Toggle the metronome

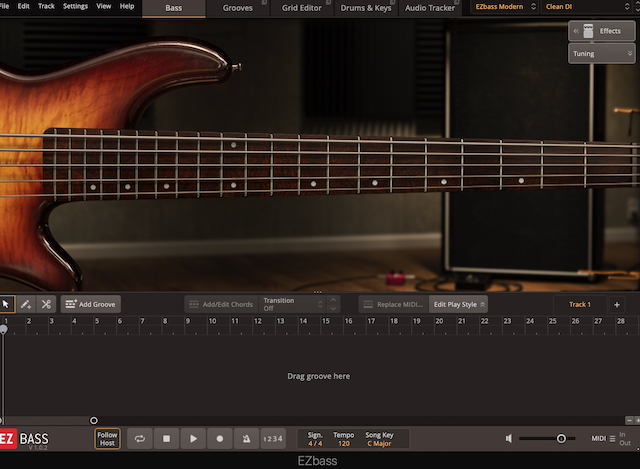246,439
